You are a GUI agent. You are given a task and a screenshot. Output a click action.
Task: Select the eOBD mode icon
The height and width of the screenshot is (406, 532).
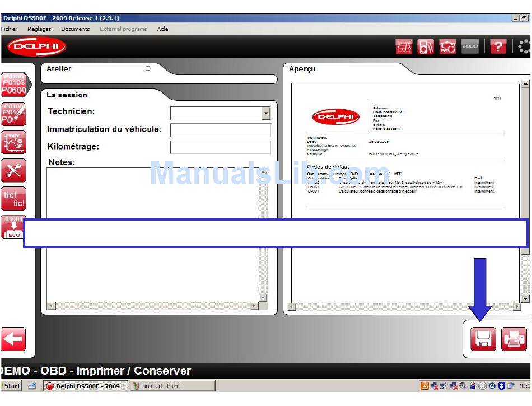[470, 46]
